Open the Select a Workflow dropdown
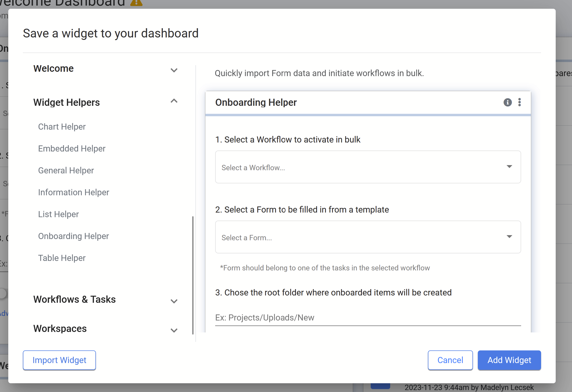The height and width of the screenshot is (392, 572). (368, 167)
